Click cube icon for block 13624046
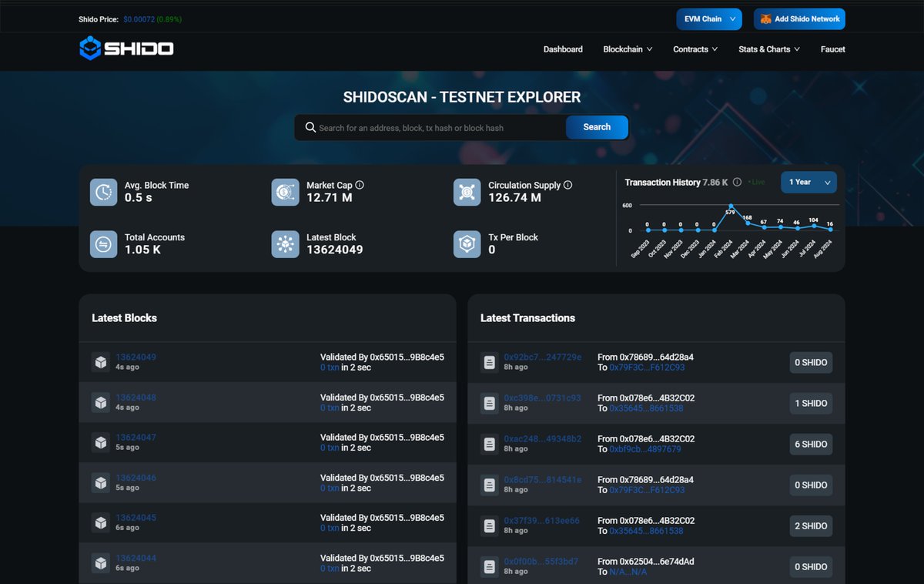The width and height of the screenshot is (924, 584). [100, 482]
